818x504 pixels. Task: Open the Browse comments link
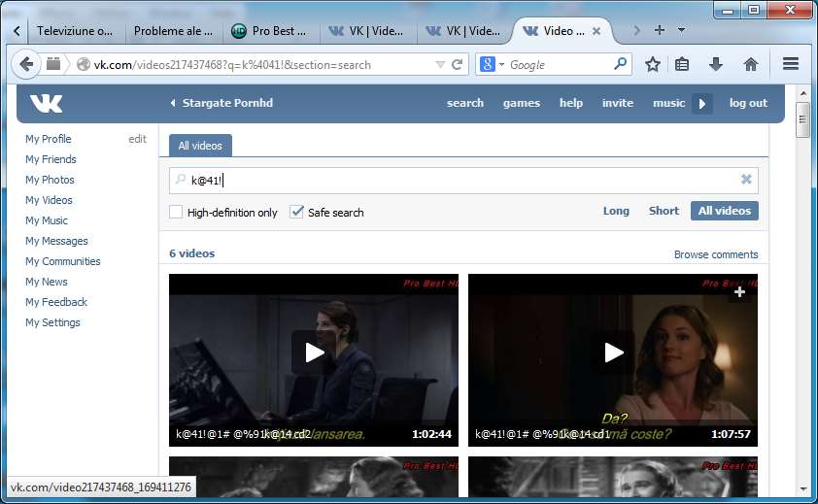coord(715,254)
